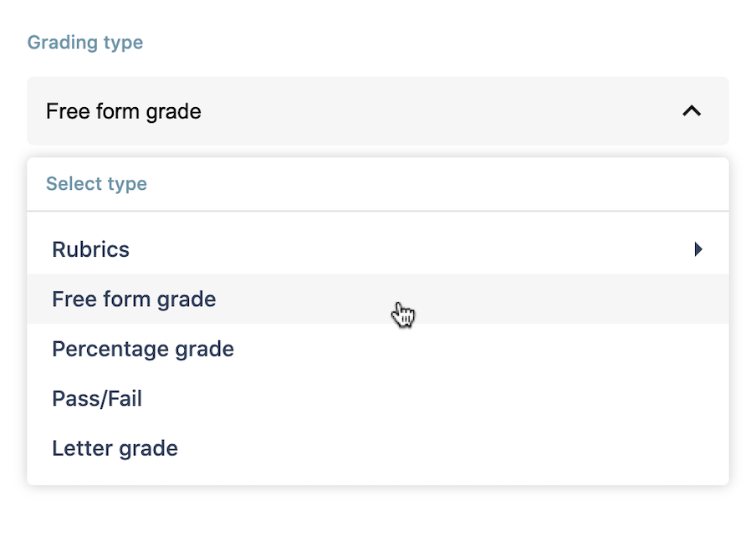Click selected Free form grade text in field
The image size is (756, 537).
124,111
